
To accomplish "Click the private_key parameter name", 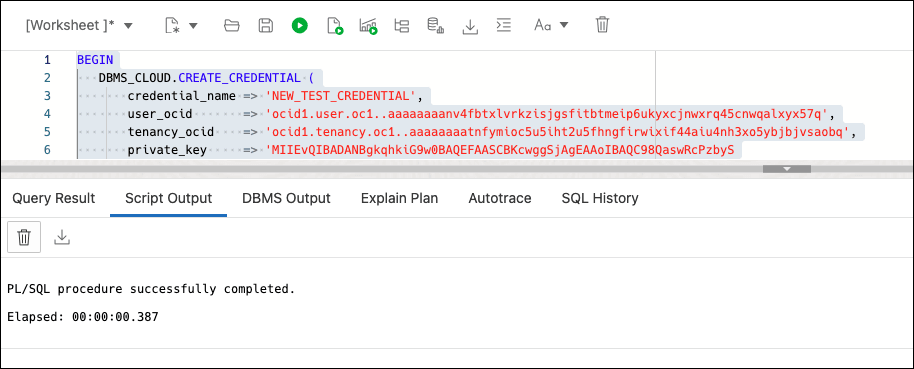I will pyautogui.click(x=167, y=150).
